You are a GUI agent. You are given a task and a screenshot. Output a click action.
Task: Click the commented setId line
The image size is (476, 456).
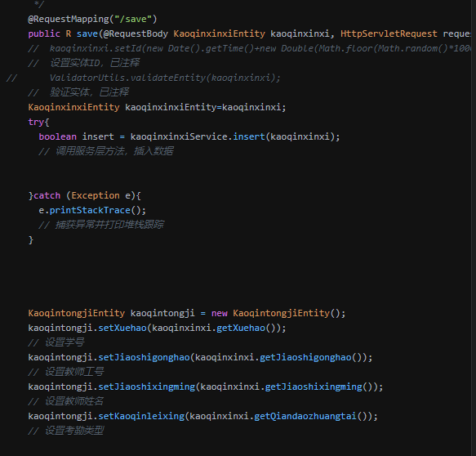[x=249, y=48]
